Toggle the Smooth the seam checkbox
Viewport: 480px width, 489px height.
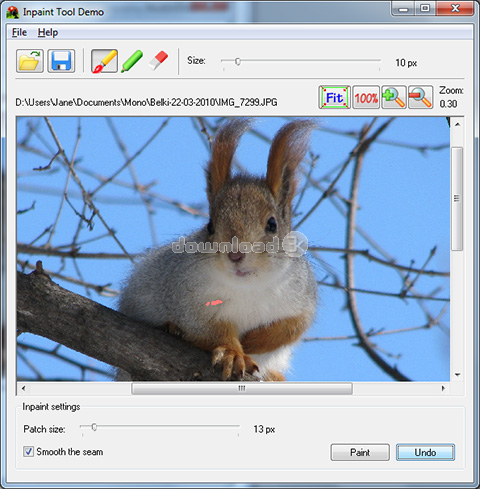28,452
